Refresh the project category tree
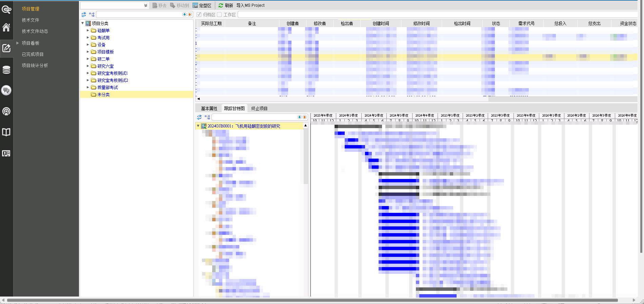 pyautogui.click(x=84, y=15)
